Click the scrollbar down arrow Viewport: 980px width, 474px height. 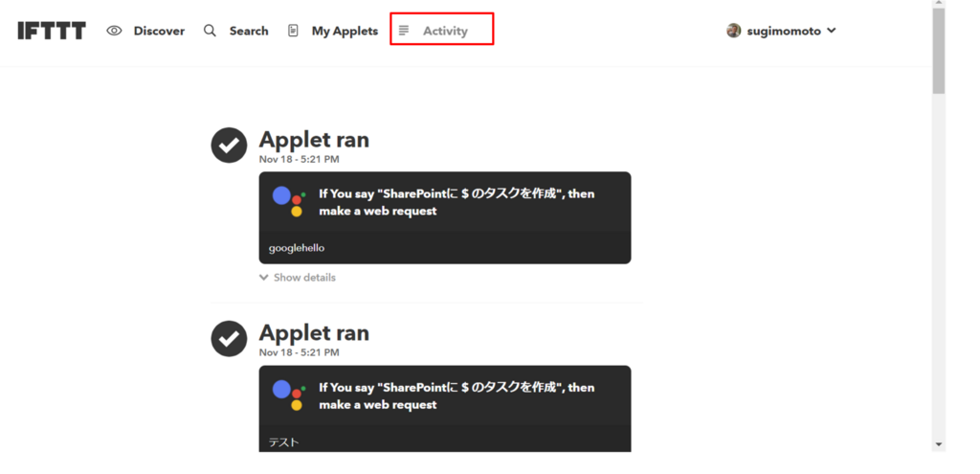coord(939,444)
